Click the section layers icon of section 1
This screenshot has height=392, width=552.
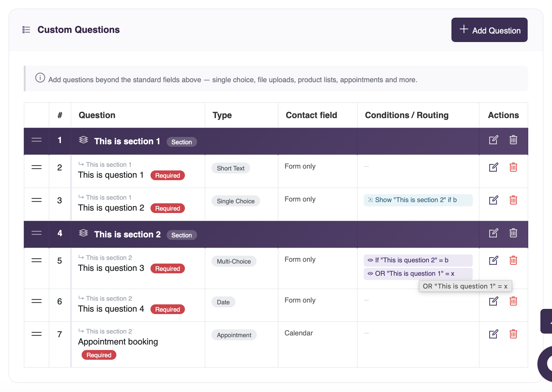83,140
